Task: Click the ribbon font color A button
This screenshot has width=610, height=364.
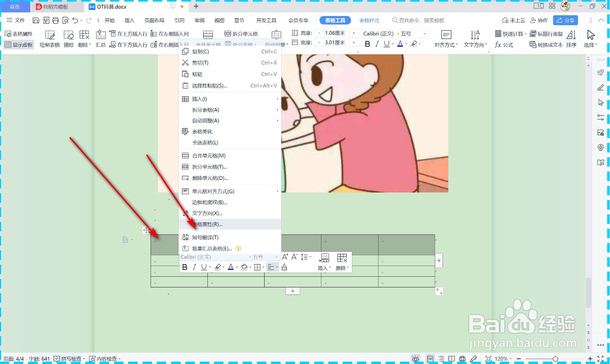Action: click(400, 44)
